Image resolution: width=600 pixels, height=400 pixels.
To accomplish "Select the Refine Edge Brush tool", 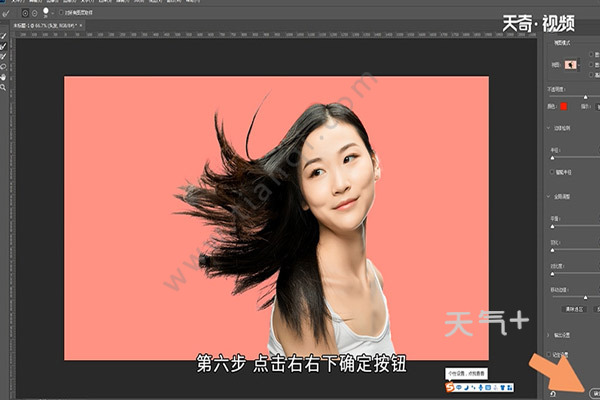I will tap(4, 47).
